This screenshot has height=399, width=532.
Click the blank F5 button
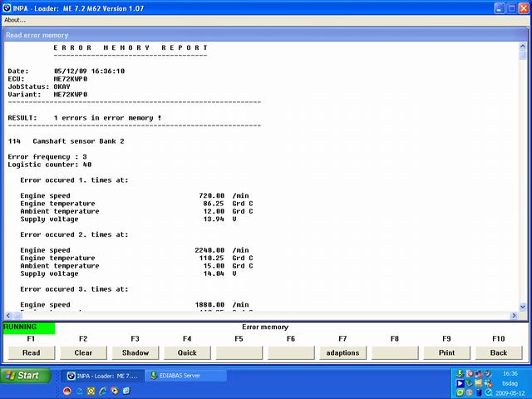pos(239,352)
